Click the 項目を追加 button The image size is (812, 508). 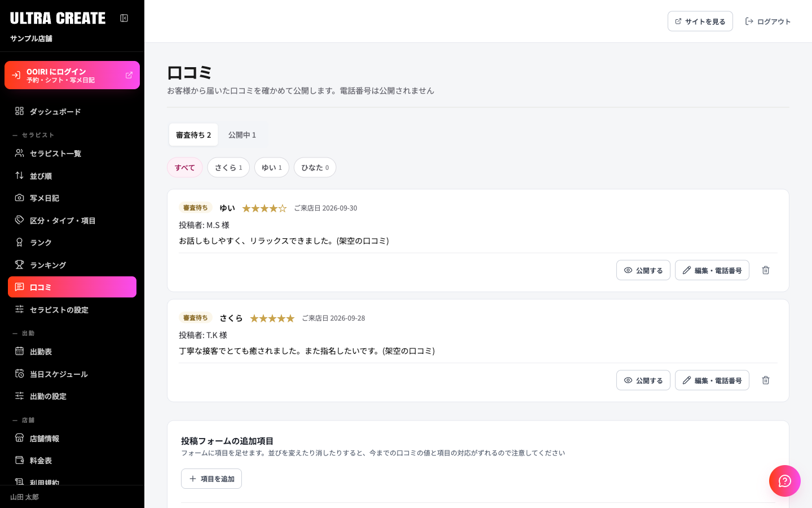point(211,479)
